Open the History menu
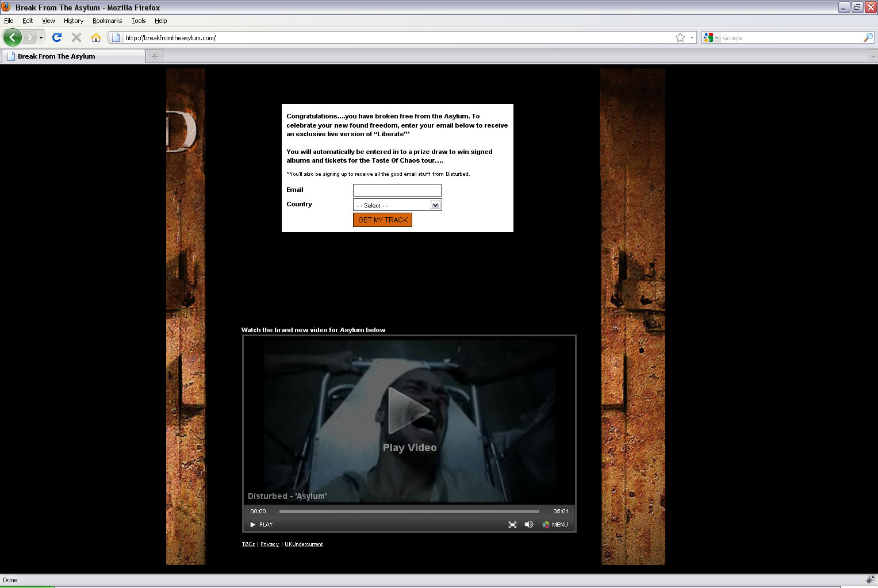Image resolution: width=878 pixels, height=588 pixels. pos(74,21)
